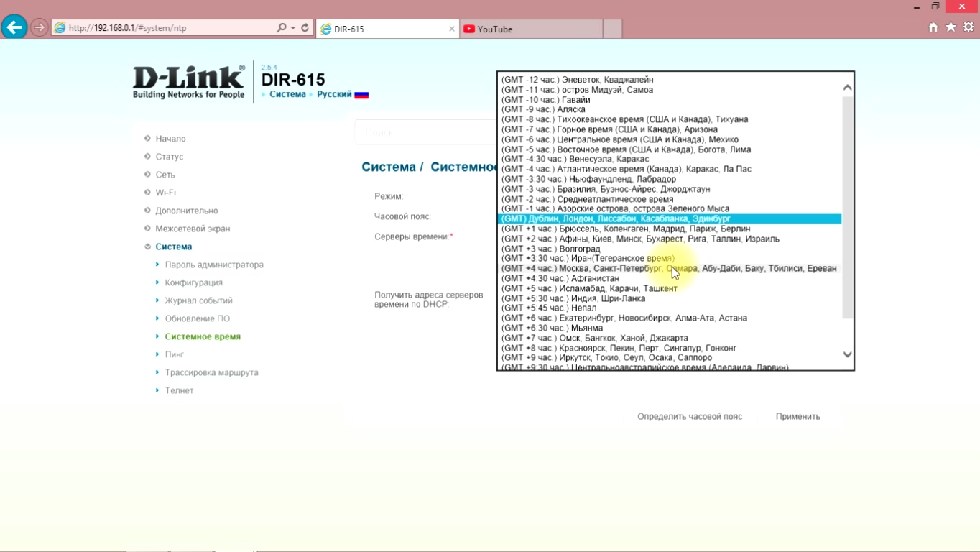The width and height of the screenshot is (980, 552).
Task: Open Пароль администратора page
Action: tap(214, 264)
